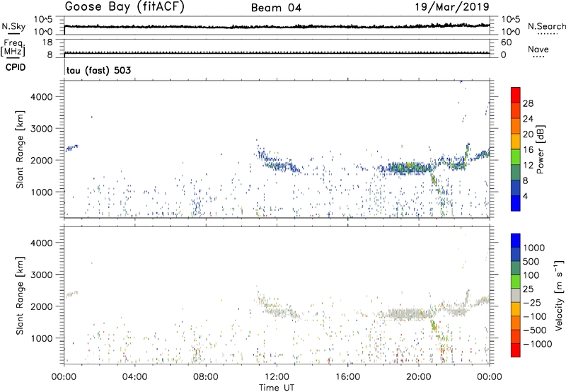Click the "Power [dB]" colorbar title
566x392 pixels.
tap(540, 149)
